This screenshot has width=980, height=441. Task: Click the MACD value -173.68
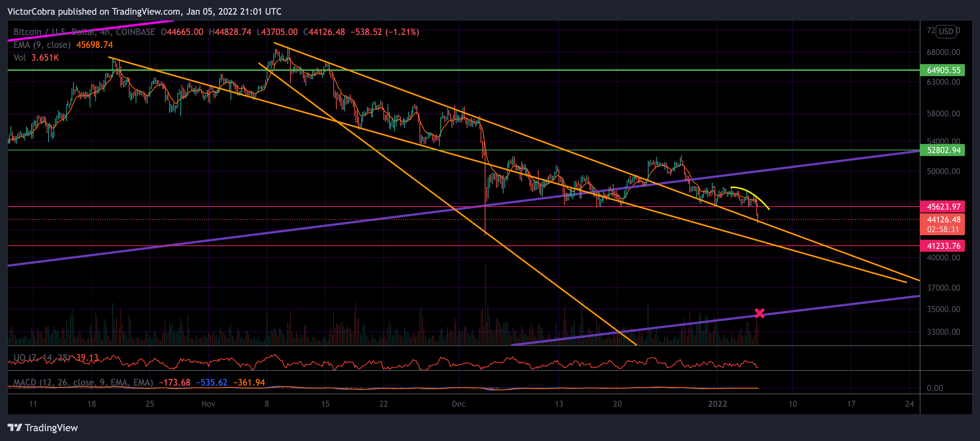tap(175, 382)
